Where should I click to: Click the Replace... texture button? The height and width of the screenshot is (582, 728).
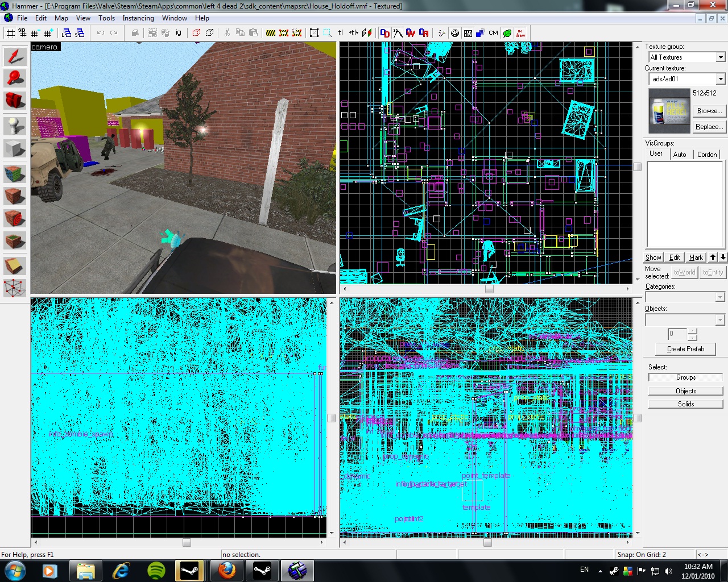click(x=709, y=127)
